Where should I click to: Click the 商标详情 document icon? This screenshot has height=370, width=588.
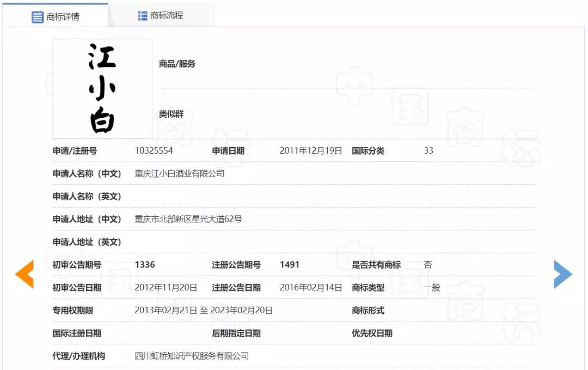coord(38,17)
